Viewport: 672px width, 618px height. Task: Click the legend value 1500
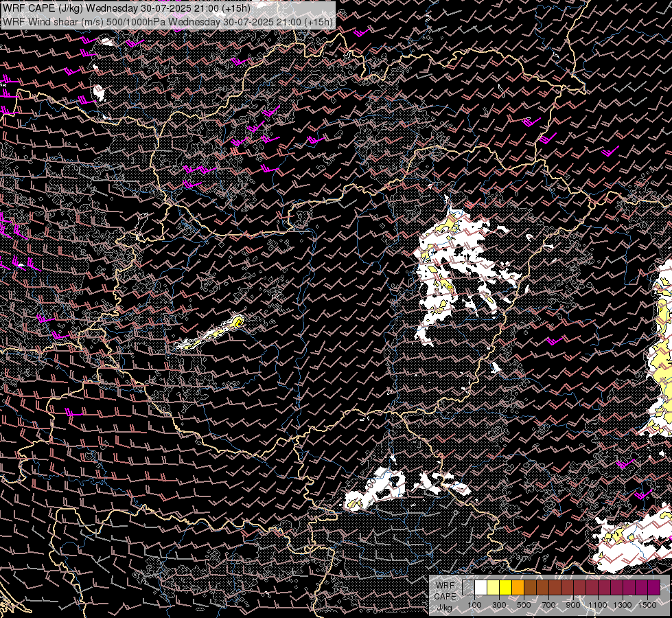click(647, 605)
